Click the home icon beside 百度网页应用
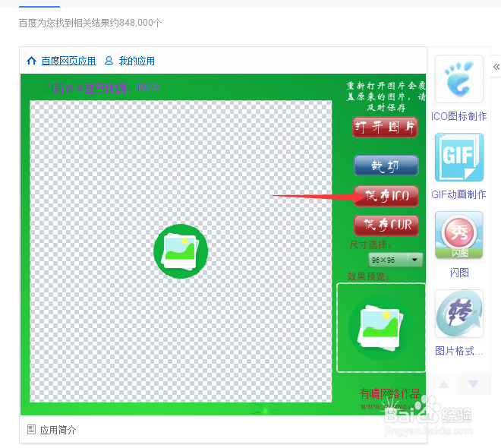 point(31,61)
